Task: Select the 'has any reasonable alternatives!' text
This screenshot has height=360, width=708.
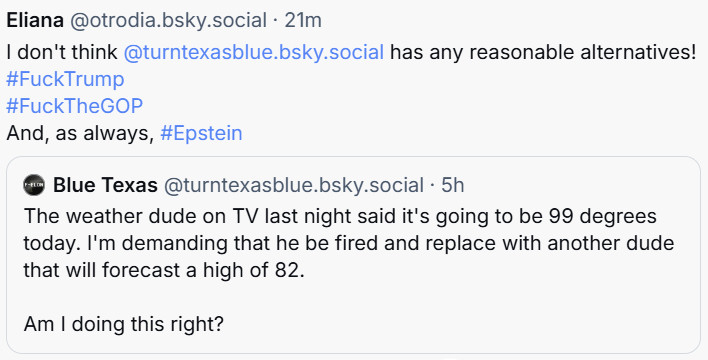Action: tap(543, 52)
